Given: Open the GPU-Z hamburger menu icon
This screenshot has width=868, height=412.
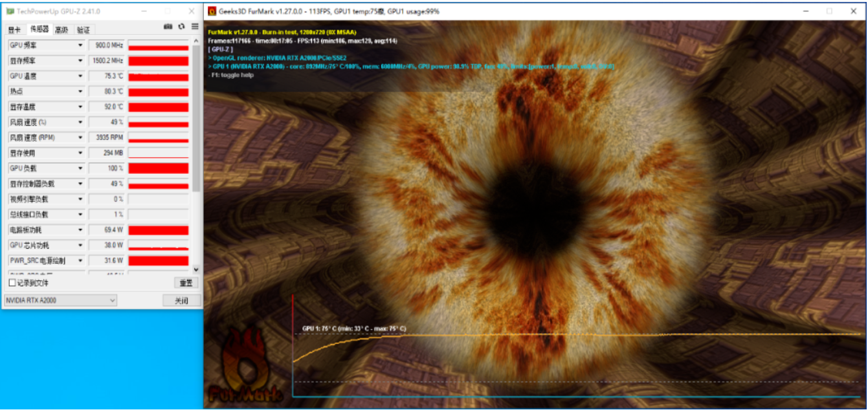Looking at the screenshot, I should (194, 27).
